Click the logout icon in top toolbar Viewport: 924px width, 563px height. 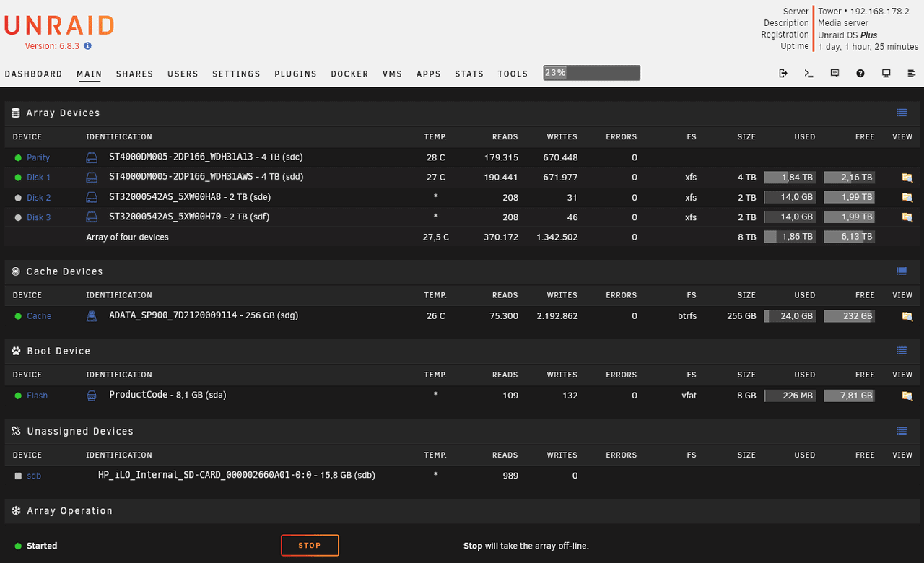783,74
